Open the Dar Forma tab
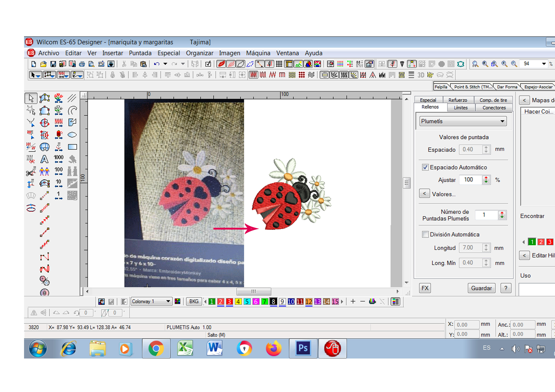Screen dimensions: 555x392 point(507,87)
